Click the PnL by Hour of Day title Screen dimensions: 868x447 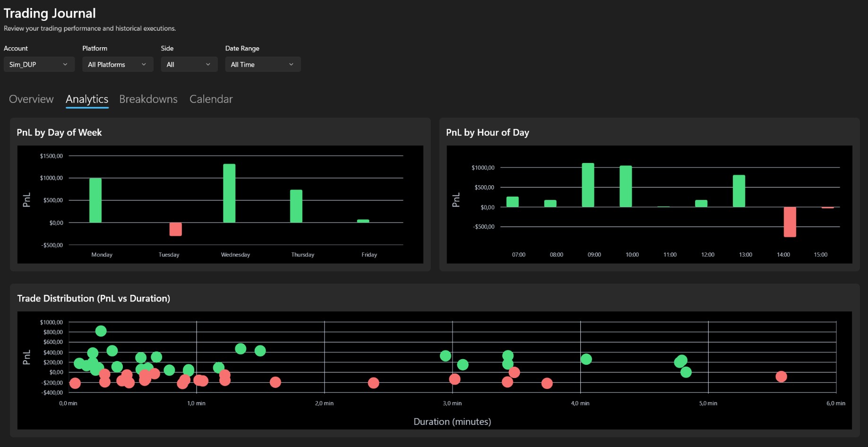click(x=488, y=133)
